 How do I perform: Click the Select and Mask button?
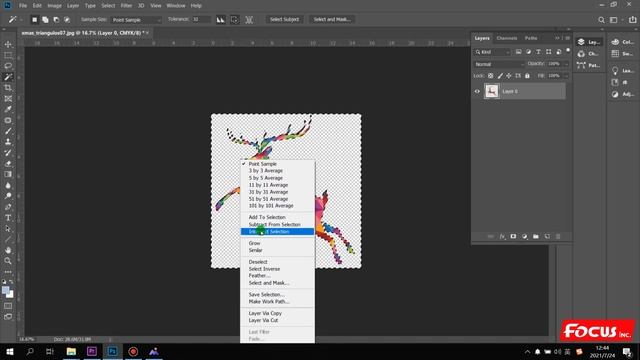point(332,20)
